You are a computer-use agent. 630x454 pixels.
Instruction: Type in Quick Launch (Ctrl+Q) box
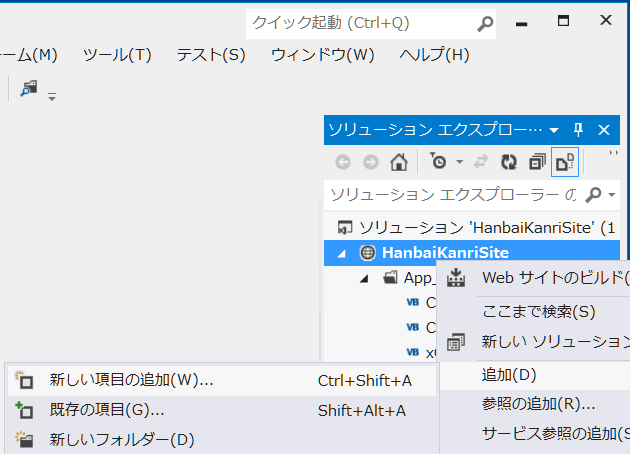370,24
